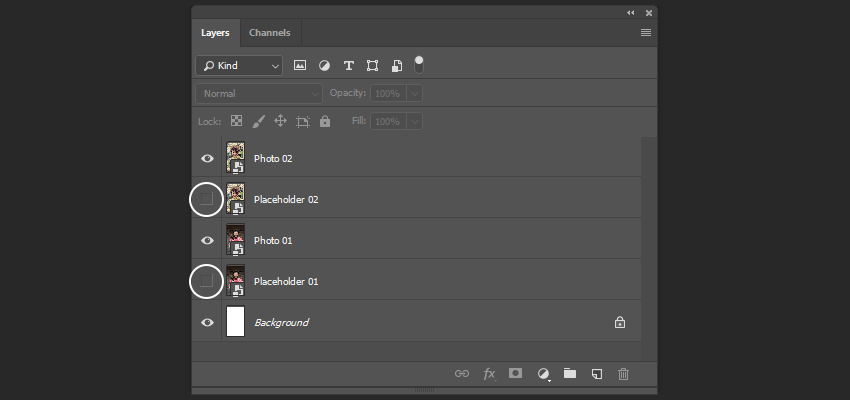This screenshot has height=400, width=850.
Task: Create a new layer icon
Action: click(x=597, y=373)
